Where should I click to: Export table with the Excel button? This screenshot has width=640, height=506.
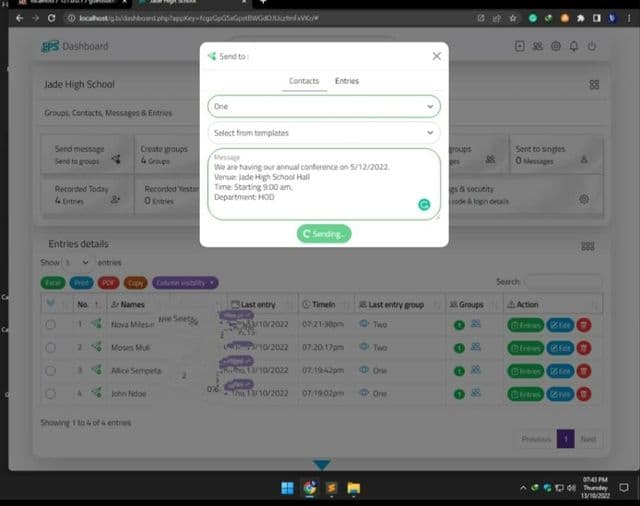53,283
